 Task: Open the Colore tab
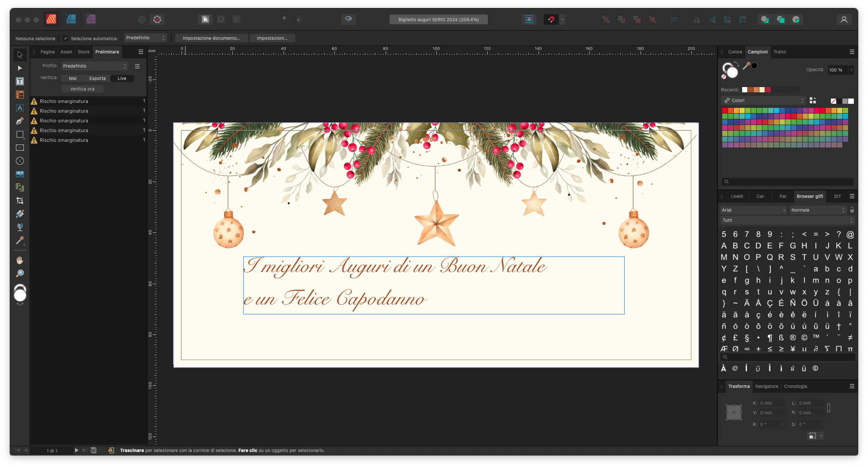(x=735, y=52)
